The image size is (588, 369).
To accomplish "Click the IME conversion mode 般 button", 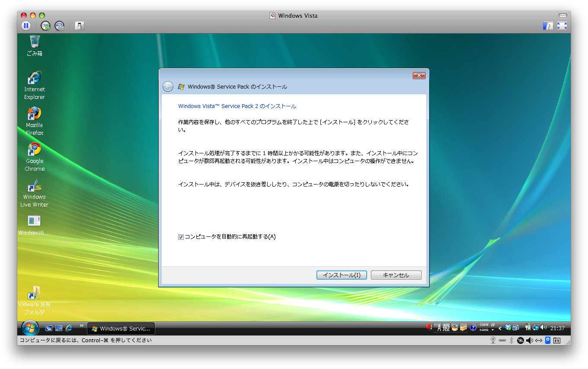I will pyautogui.click(x=447, y=328).
